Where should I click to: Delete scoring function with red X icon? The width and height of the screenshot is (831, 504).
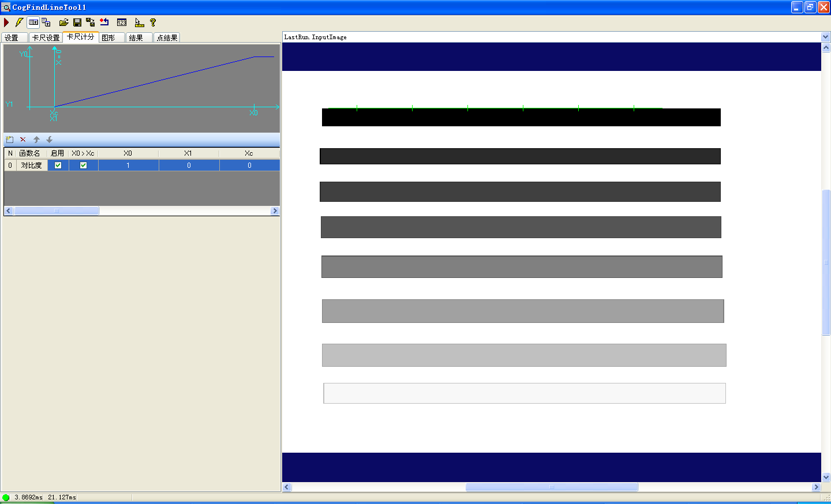pos(23,140)
